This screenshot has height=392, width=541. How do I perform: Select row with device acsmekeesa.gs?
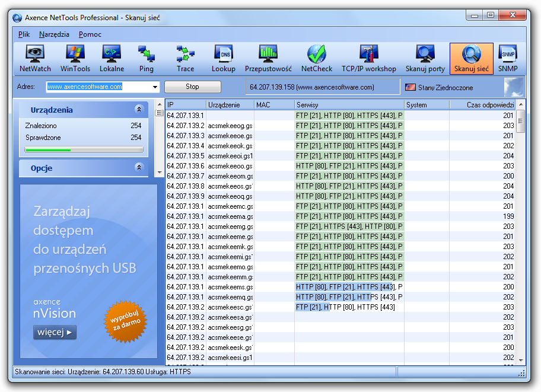point(341,317)
